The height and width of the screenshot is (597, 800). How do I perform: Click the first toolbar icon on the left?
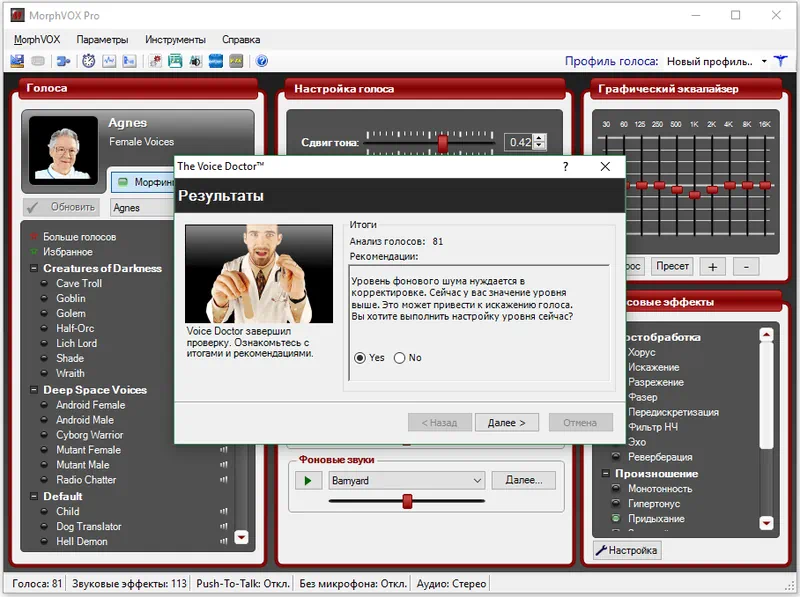point(17,61)
